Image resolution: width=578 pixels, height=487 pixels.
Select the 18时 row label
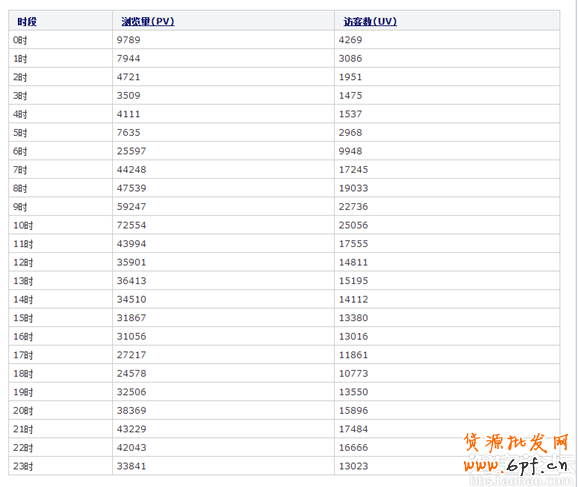[23, 373]
